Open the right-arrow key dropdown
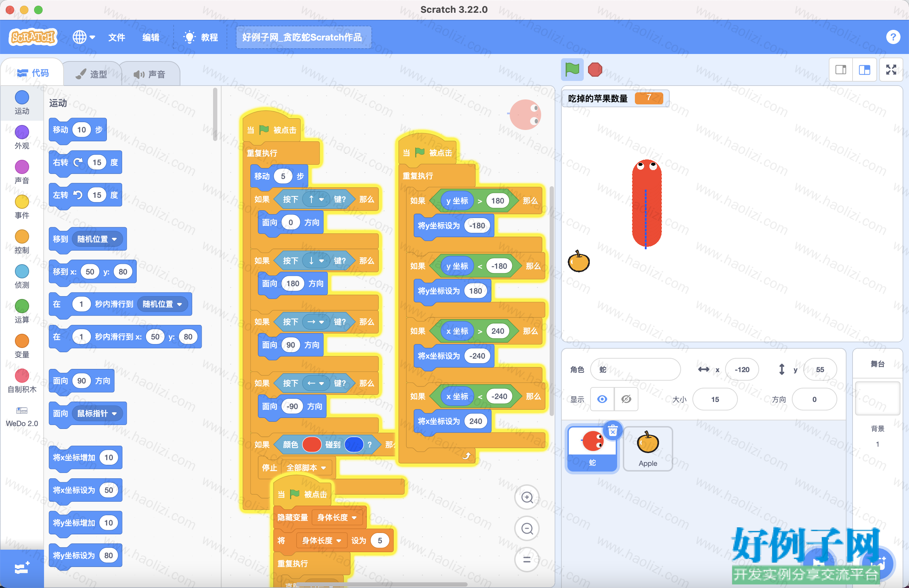The height and width of the screenshot is (588, 909). 316,322
